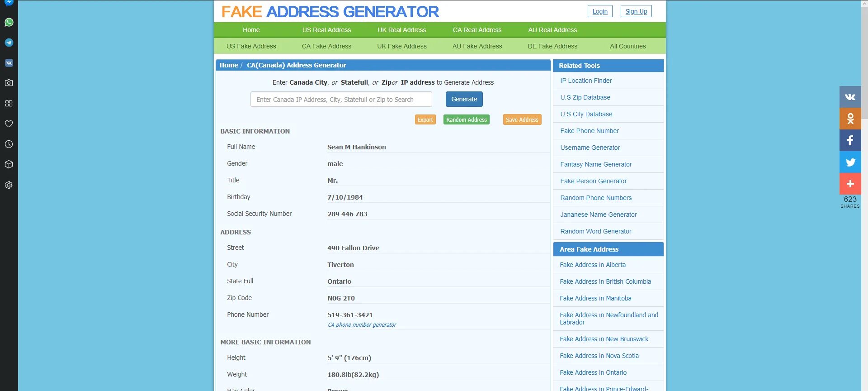
Task: Open Username Generator link
Action: tap(590, 148)
